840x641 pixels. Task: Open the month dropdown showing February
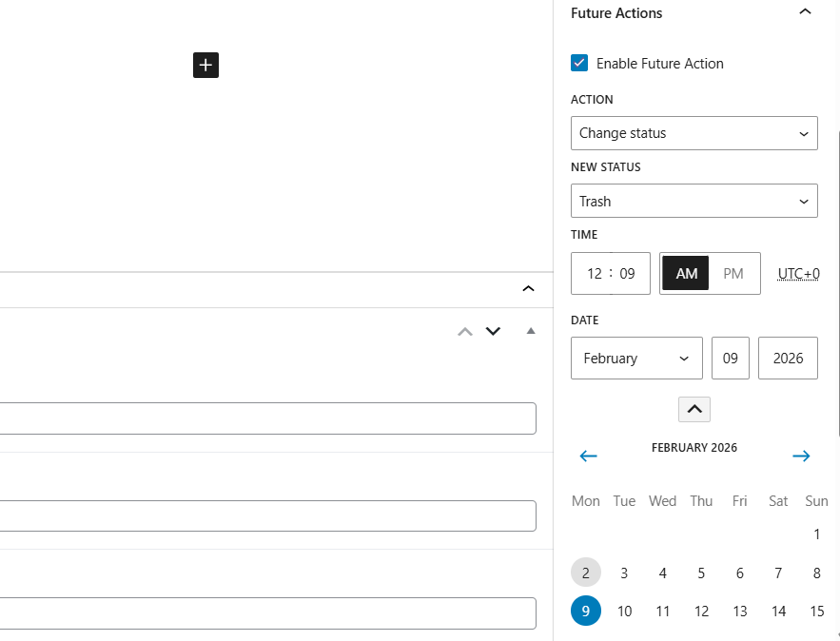636,358
